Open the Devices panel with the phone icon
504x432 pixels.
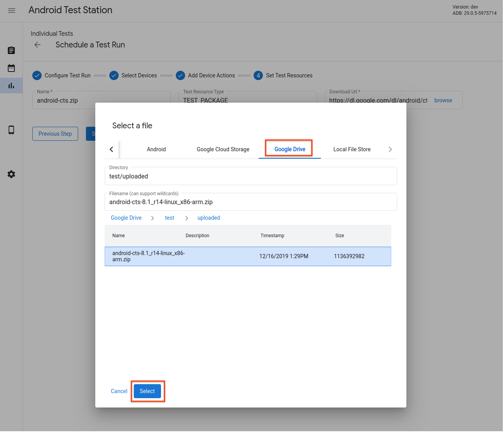11,130
